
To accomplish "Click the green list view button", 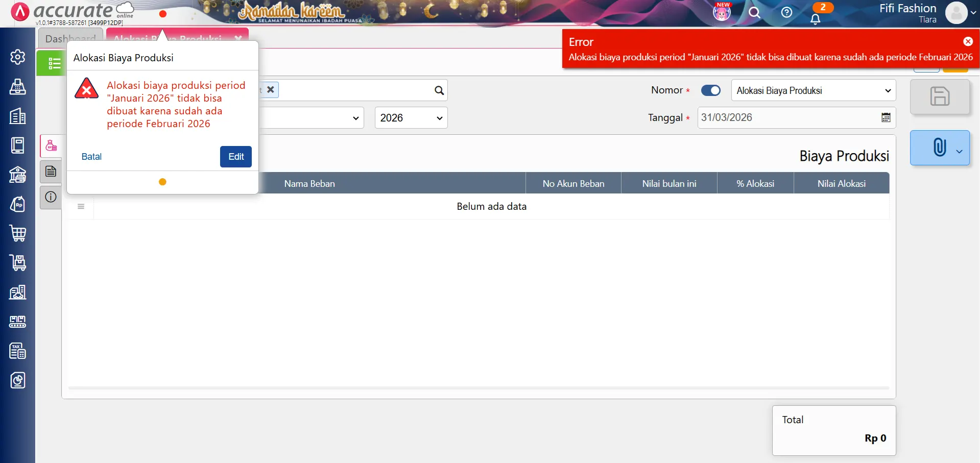I will [53, 63].
